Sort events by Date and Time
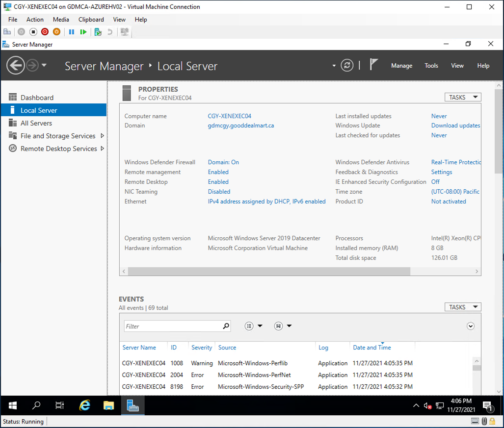This screenshot has height=428, width=504. coord(372,348)
